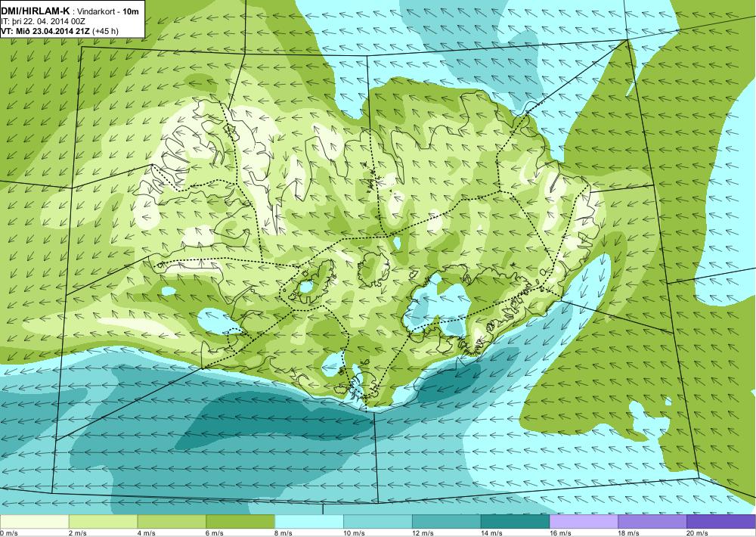Click the light green 2–4 m/s legend swatch
756x537 pixels.
click(x=103, y=522)
